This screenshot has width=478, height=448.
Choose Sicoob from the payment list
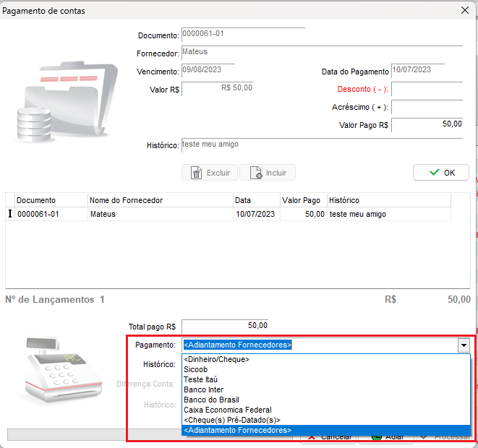(195, 369)
